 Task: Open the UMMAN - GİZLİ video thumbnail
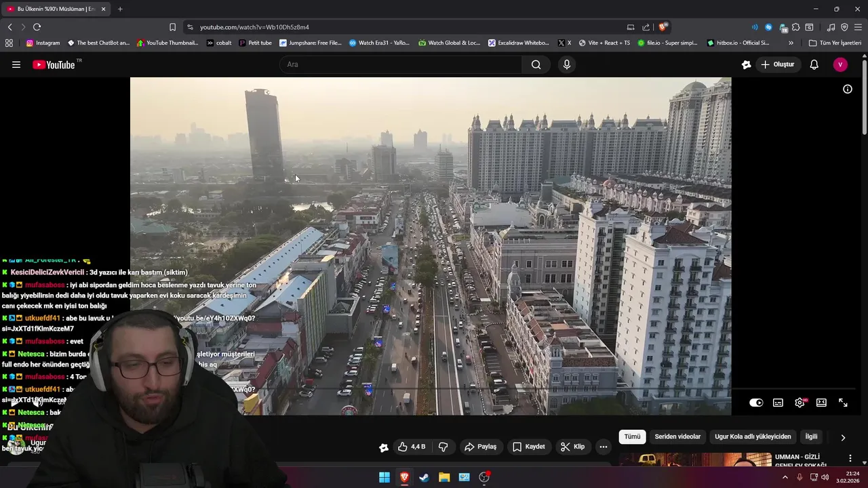tap(695, 460)
